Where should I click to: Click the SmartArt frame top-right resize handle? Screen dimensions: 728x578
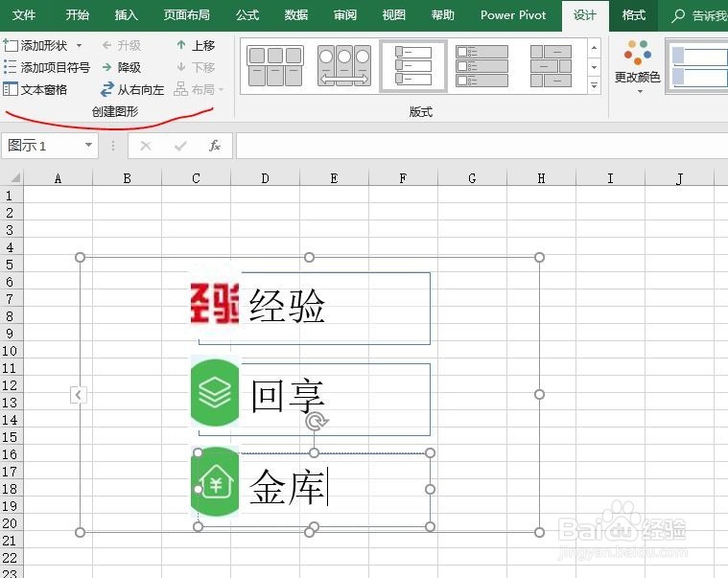pyautogui.click(x=539, y=258)
